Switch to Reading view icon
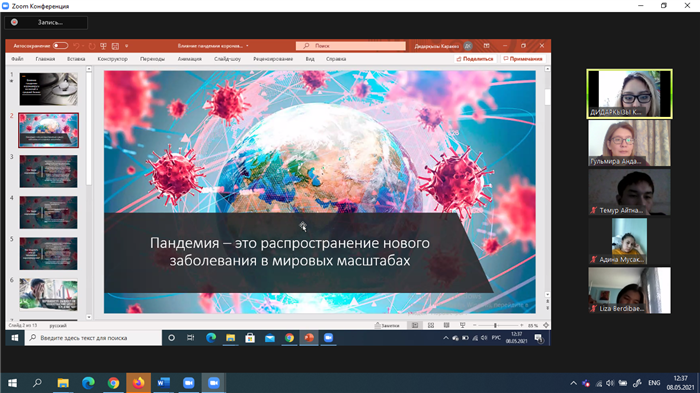This screenshot has width=700, height=393. (x=446, y=326)
